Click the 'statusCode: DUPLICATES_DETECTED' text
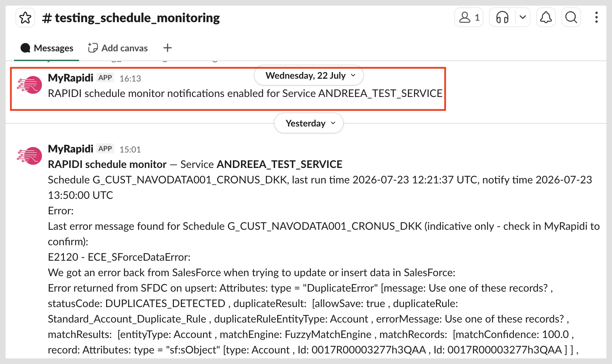 tap(137, 304)
